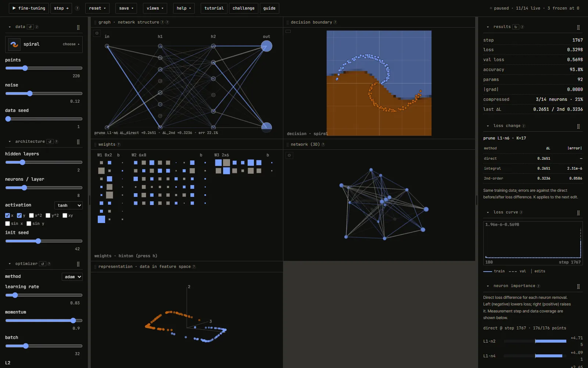Collapse the results section
This screenshot has height=368, width=588.
tap(488, 27)
